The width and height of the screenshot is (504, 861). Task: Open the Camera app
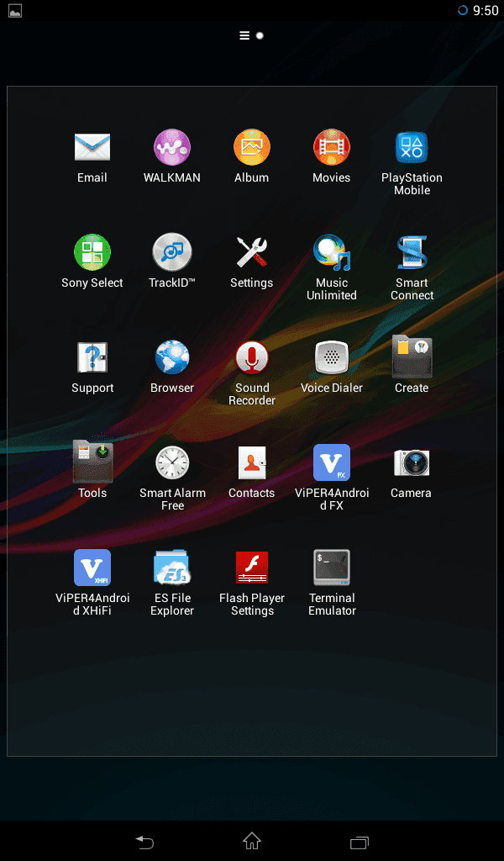point(412,463)
